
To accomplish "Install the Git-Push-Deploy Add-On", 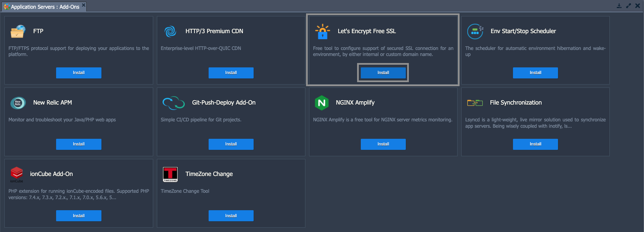I will [x=231, y=144].
